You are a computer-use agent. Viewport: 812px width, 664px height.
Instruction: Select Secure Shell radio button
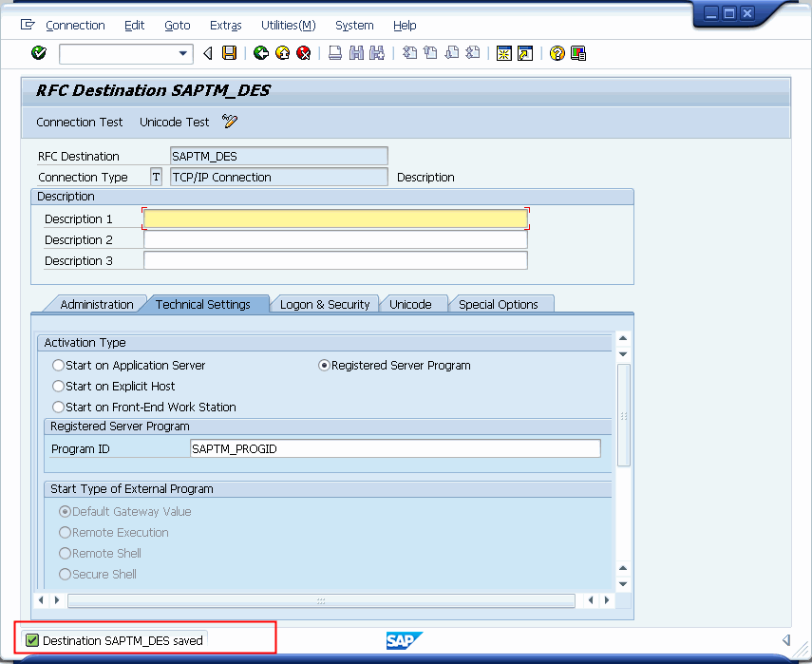click(x=65, y=575)
